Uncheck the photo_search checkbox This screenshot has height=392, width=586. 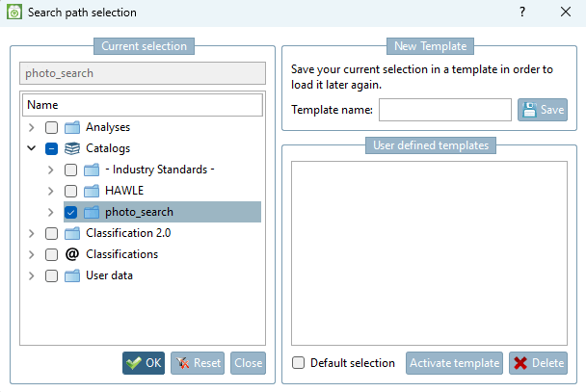pyautogui.click(x=70, y=212)
